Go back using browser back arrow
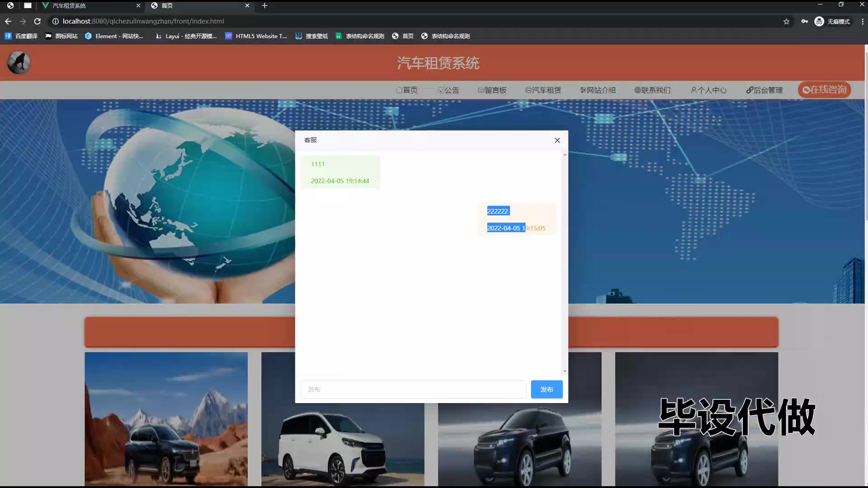The width and height of the screenshot is (868, 488). (x=8, y=21)
